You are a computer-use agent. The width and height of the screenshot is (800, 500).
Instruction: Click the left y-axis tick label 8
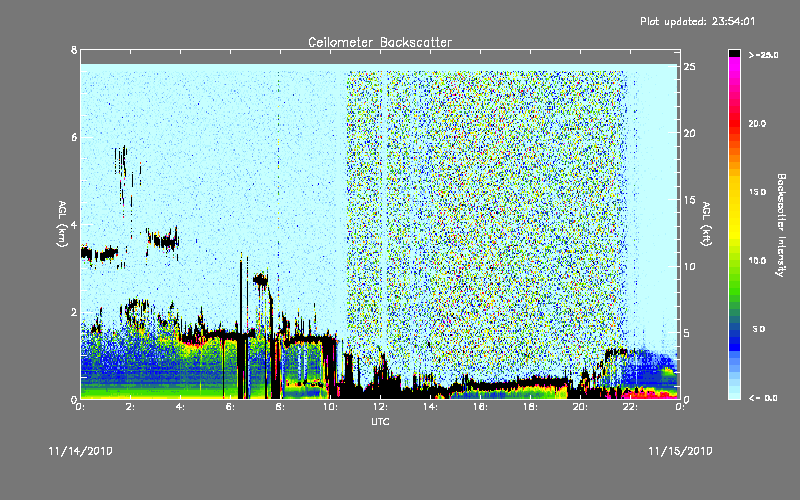pos(74,50)
